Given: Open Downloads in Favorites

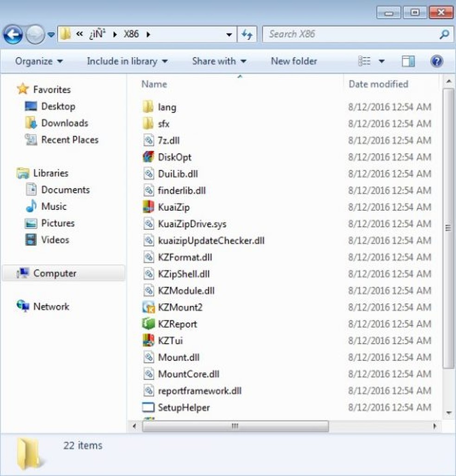Looking at the screenshot, I should pyautogui.click(x=65, y=123).
